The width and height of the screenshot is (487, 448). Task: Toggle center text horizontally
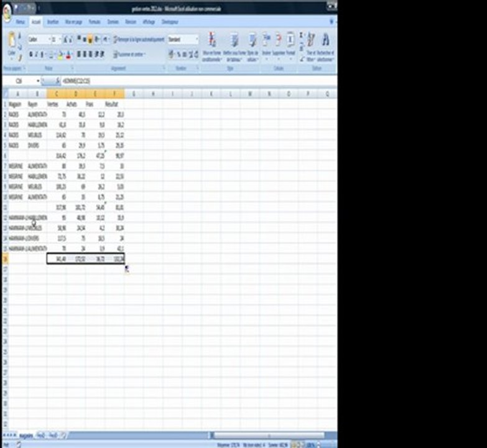(x=85, y=54)
